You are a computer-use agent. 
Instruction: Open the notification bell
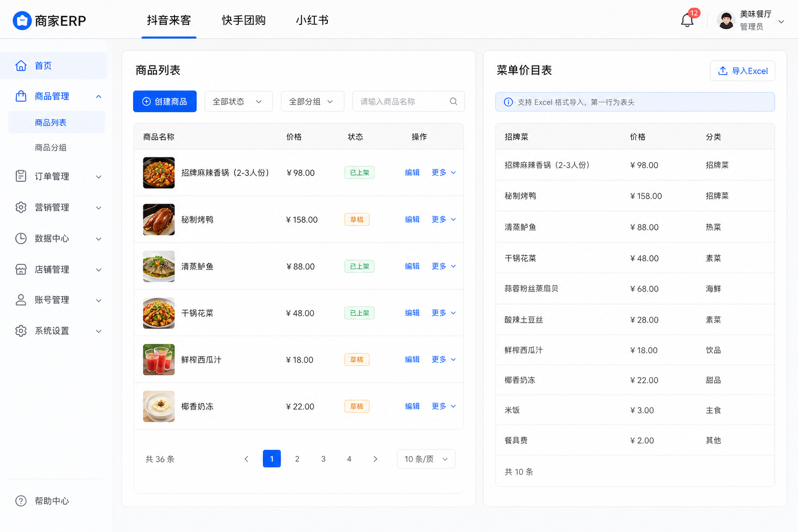[687, 21]
